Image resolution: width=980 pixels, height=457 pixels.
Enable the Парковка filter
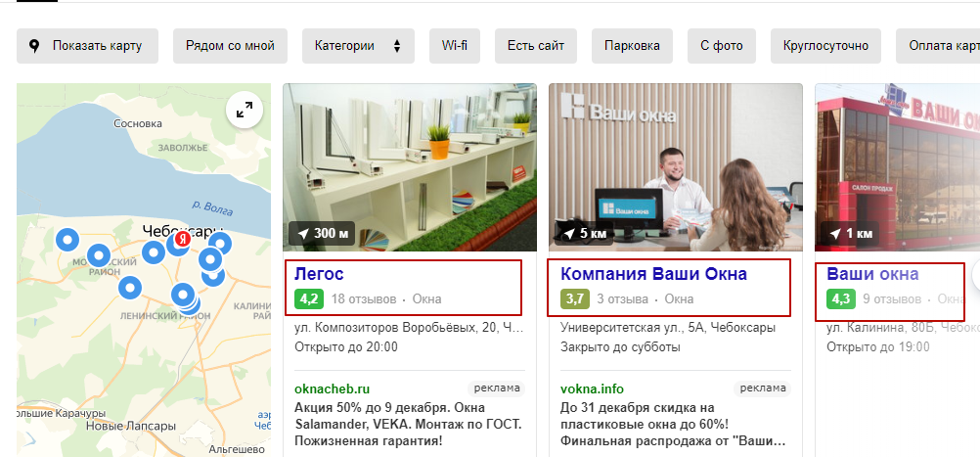tap(632, 46)
